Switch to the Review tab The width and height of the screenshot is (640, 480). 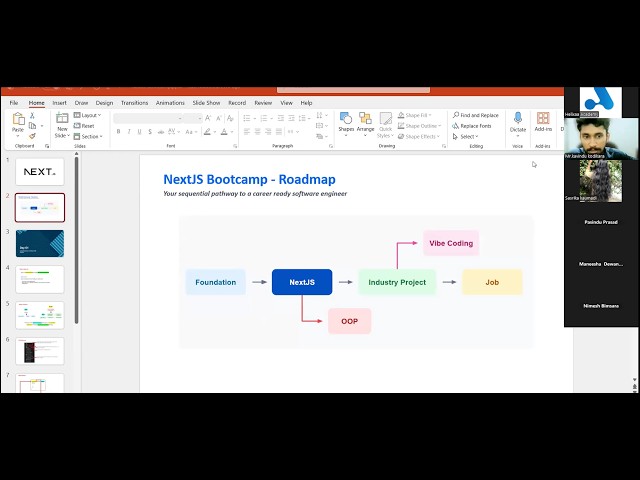point(263,103)
